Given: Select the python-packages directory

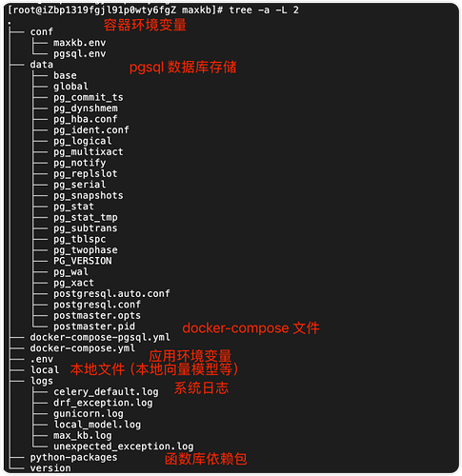Looking at the screenshot, I should [73, 457].
